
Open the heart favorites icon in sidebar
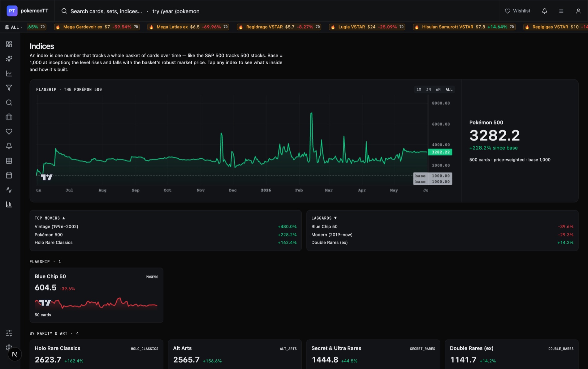tap(9, 131)
